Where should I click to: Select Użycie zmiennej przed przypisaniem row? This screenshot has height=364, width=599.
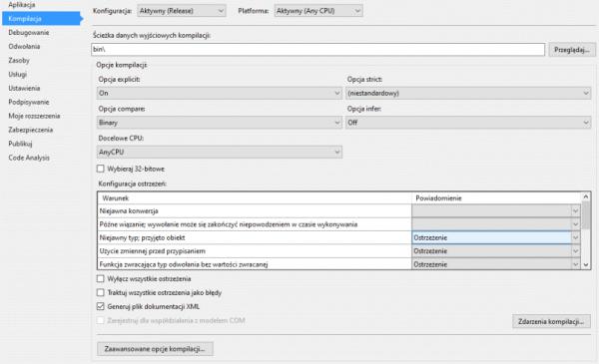(255, 251)
